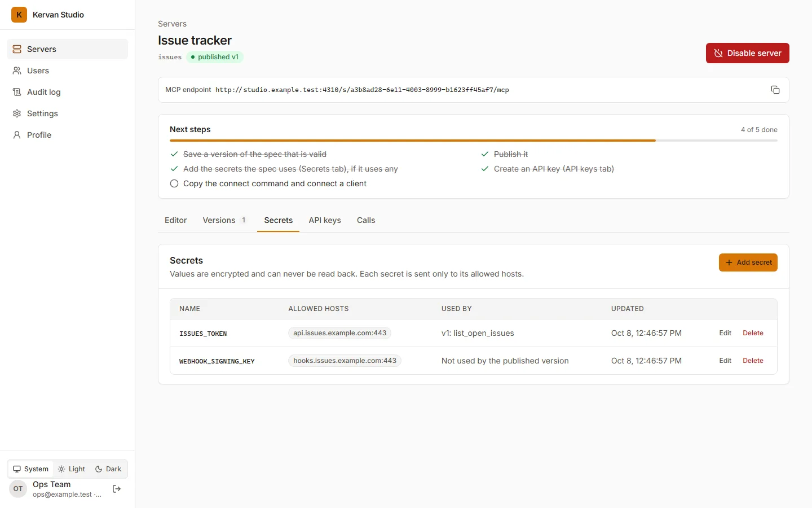Click the Add secret button
Viewport: 812px width, 508px height.
[748, 262]
